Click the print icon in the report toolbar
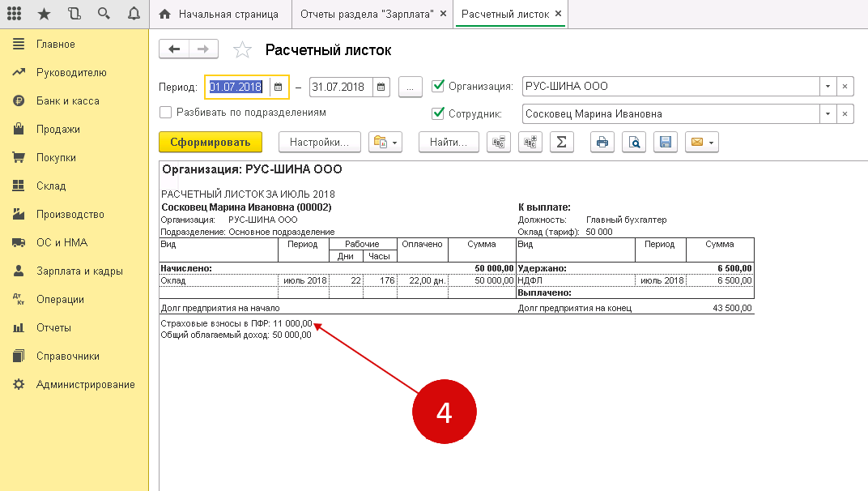868x491 pixels. click(602, 142)
